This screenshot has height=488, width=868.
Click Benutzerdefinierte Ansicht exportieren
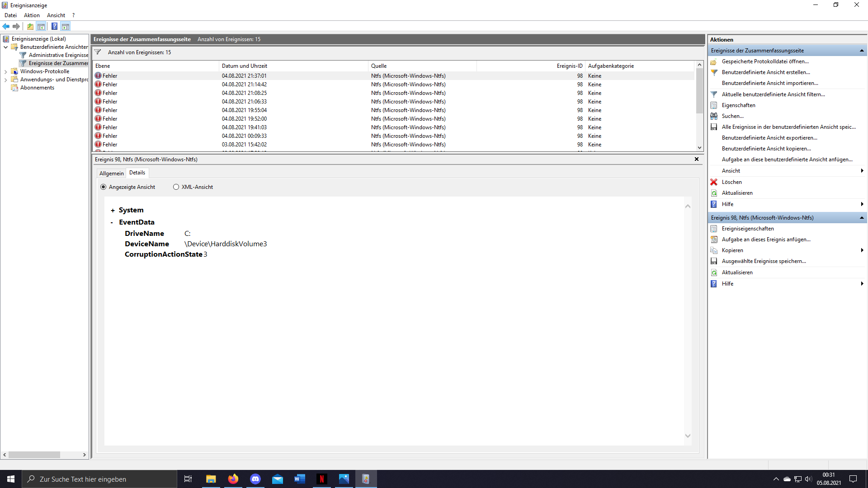[x=769, y=137]
